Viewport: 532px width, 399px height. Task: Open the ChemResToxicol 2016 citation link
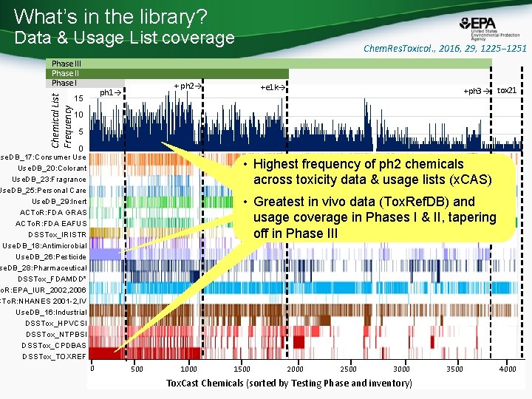(x=445, y=49)
